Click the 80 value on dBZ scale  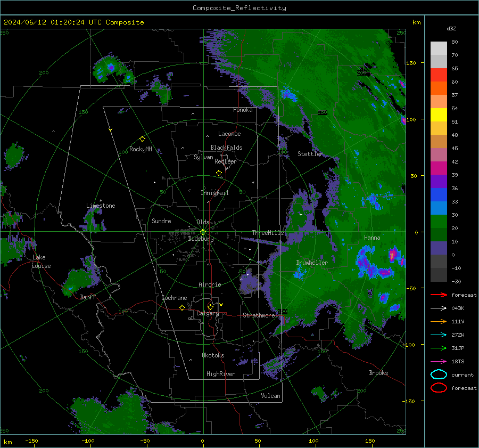455,42
